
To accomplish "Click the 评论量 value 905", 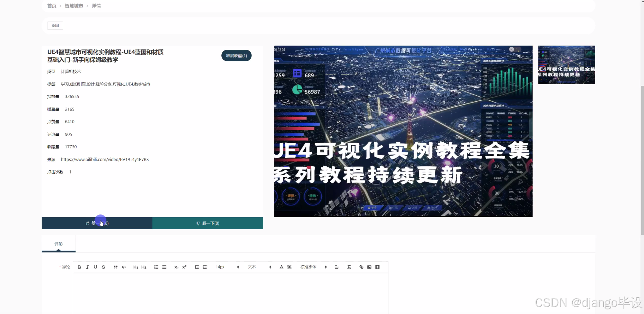I will point(68,135).
